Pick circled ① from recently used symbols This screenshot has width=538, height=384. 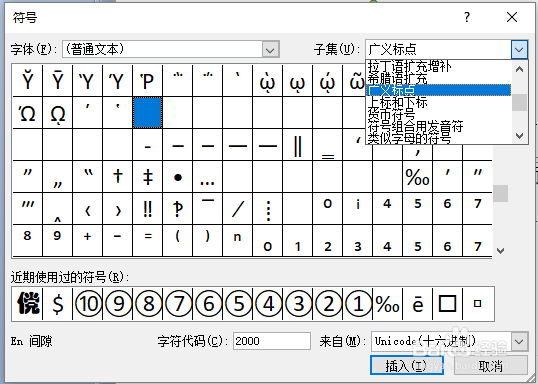(x=358, y=304)
